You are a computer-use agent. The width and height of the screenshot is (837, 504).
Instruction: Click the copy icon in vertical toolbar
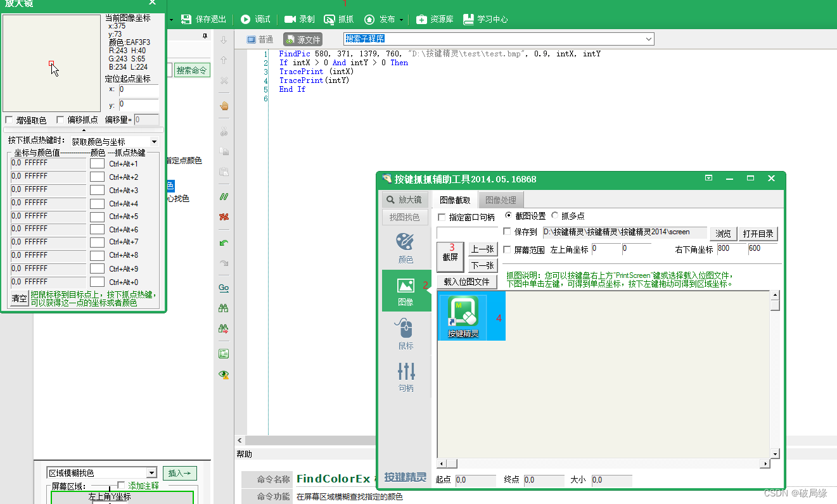(x=224, y=152)
